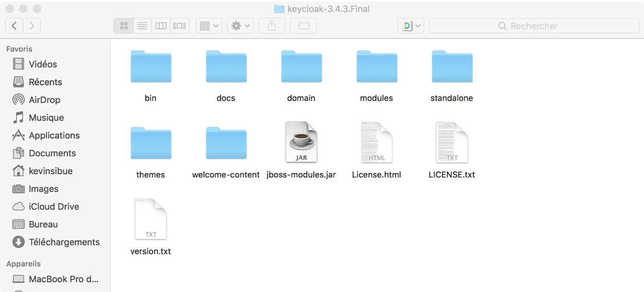
Task: Select the LICENSE.txt file icon
Action: pos(452,142)
